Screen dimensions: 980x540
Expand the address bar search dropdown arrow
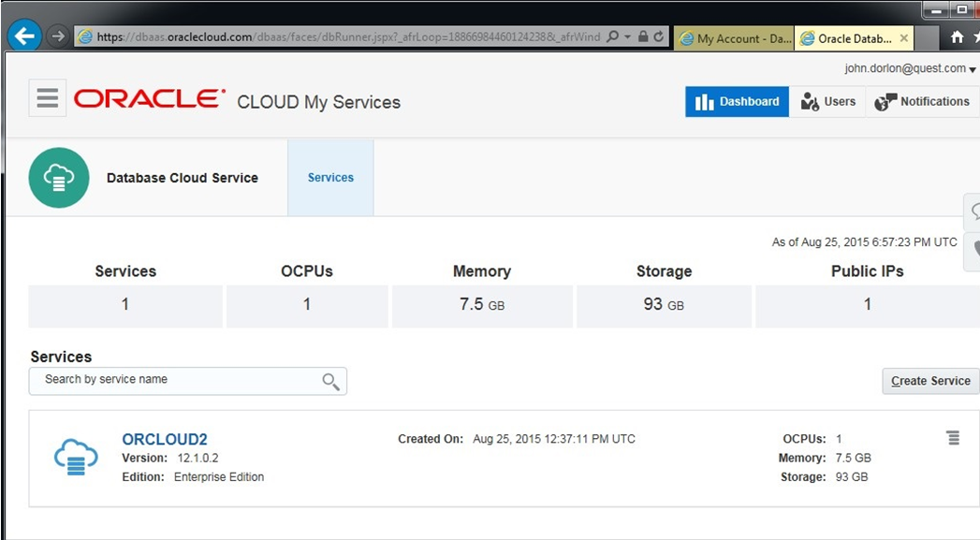click(627, 36)
